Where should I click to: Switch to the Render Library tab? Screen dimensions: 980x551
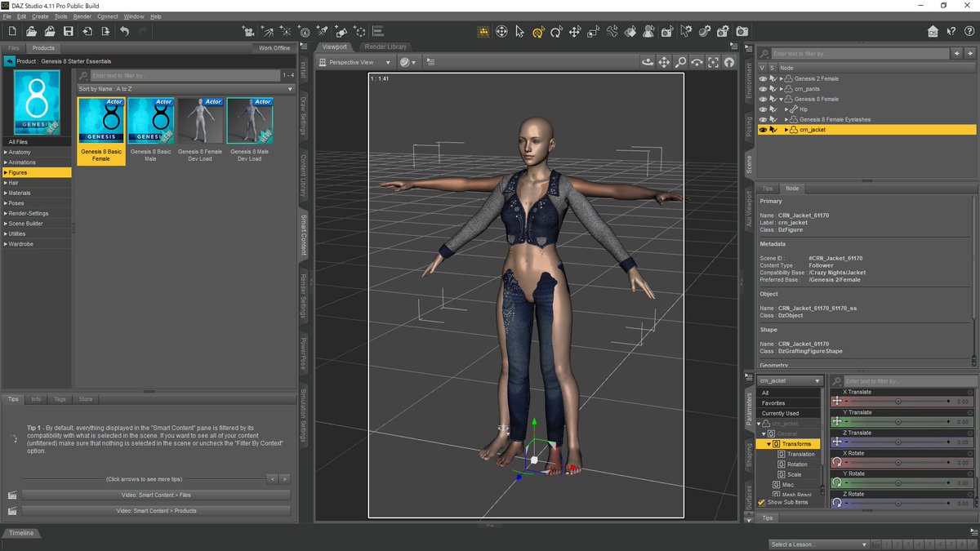[x=386, y=47]
